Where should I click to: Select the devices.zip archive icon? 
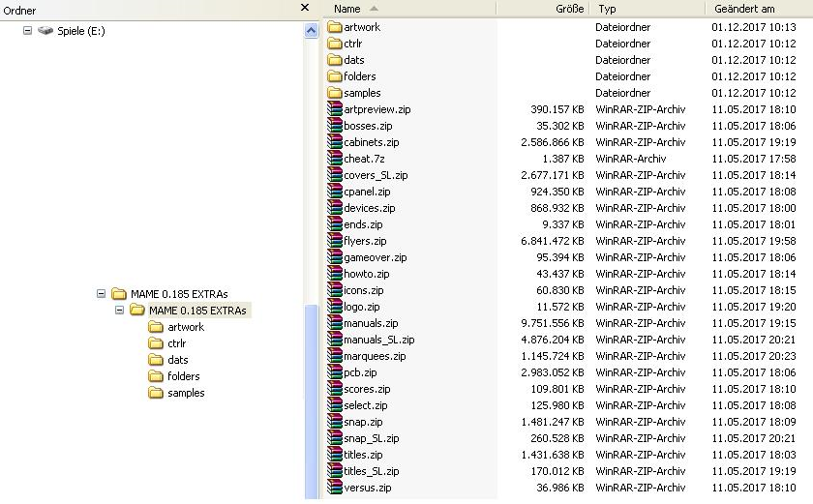point(335,208)
